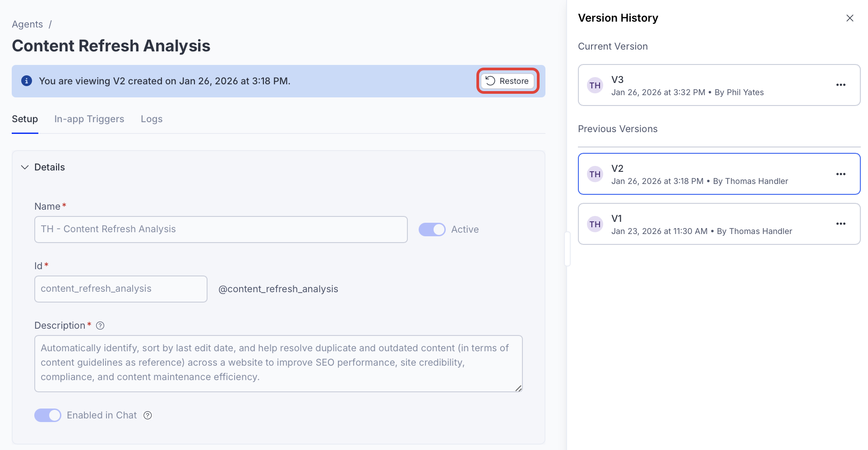Viewport: 868px width, 450px height.
Task: Click the Name input field
Action: (x=221, y=230)
